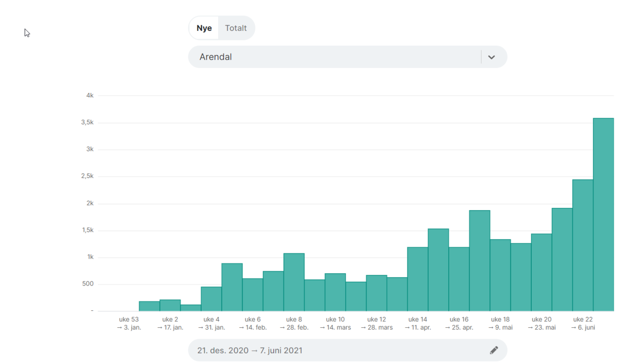Image resolution: width=636 pixels, height=364 pixels.
Task: Switch to the Totalt view
Action: [236, 28]
